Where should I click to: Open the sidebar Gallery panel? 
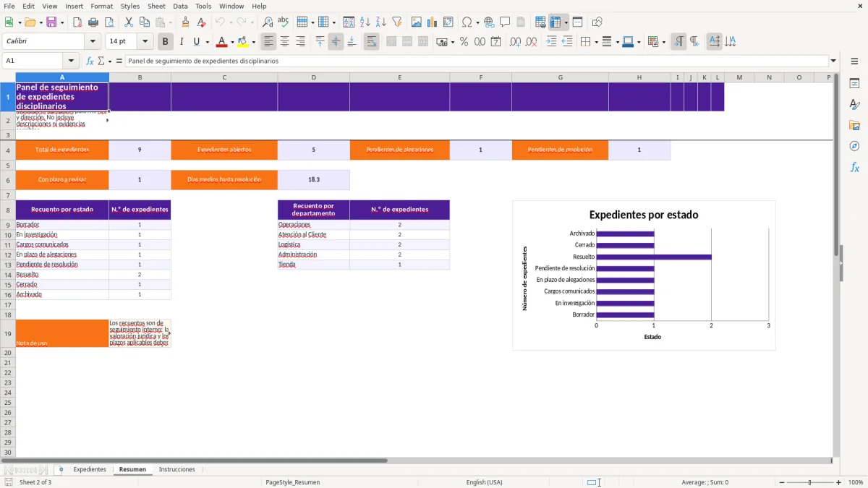(x=854, y=125)
